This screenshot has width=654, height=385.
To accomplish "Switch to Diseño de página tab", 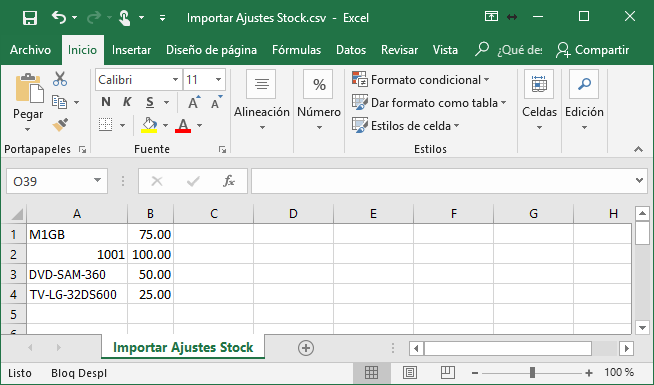I will tap(211, 50).
